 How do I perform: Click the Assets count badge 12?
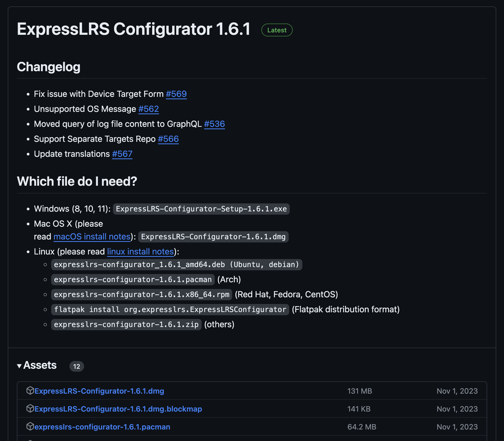click(x=77, y=366)
